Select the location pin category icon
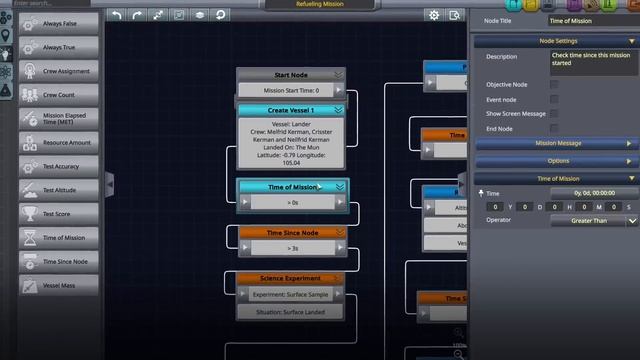This screenshot has height=360, width=640. [6, 36]
